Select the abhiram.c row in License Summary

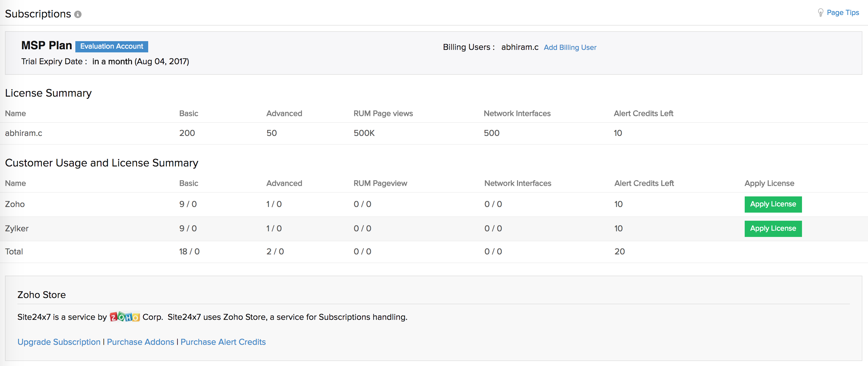[x=434, y=133]
